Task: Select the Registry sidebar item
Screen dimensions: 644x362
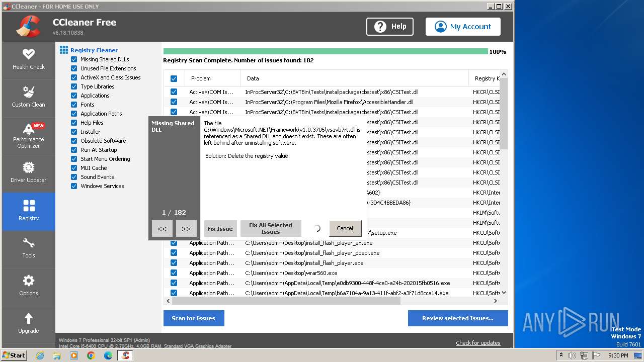Action: point(28,211)
